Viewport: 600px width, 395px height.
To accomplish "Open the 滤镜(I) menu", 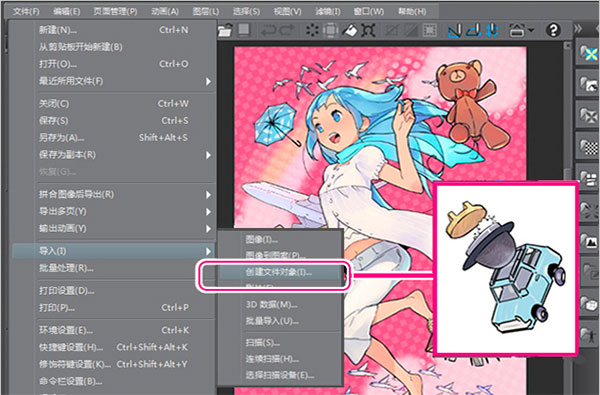I will tap(328, 11).
